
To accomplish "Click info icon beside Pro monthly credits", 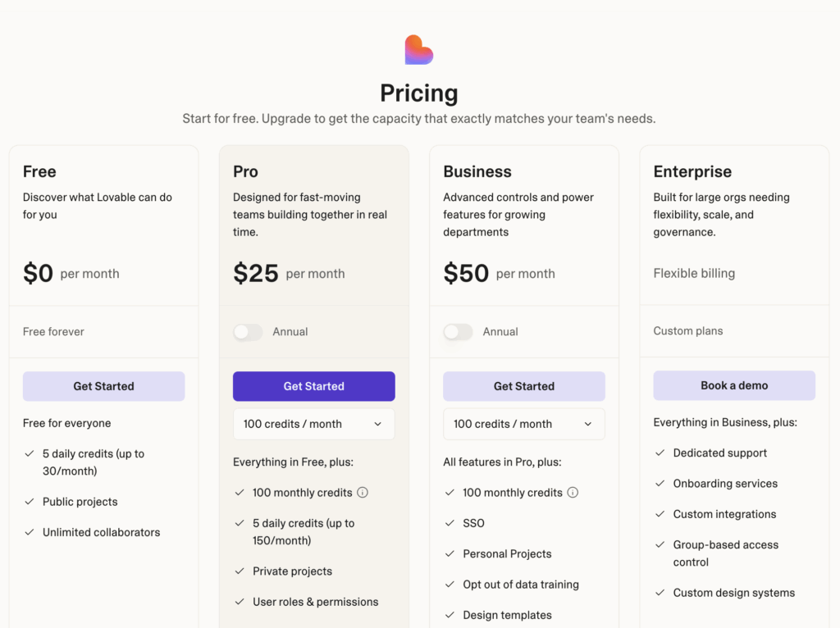I will click(x=363, y=493).
